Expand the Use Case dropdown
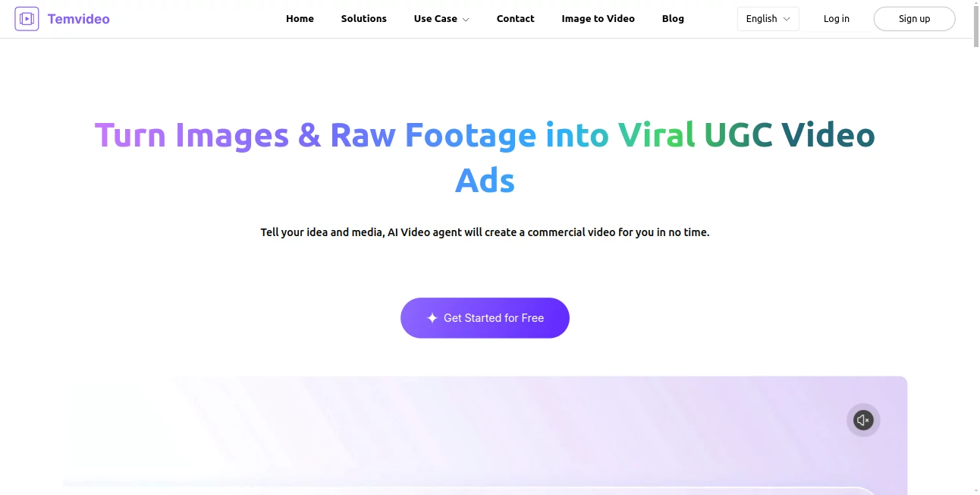Screen dimensions: 980x495 click(x=441, y=19)
